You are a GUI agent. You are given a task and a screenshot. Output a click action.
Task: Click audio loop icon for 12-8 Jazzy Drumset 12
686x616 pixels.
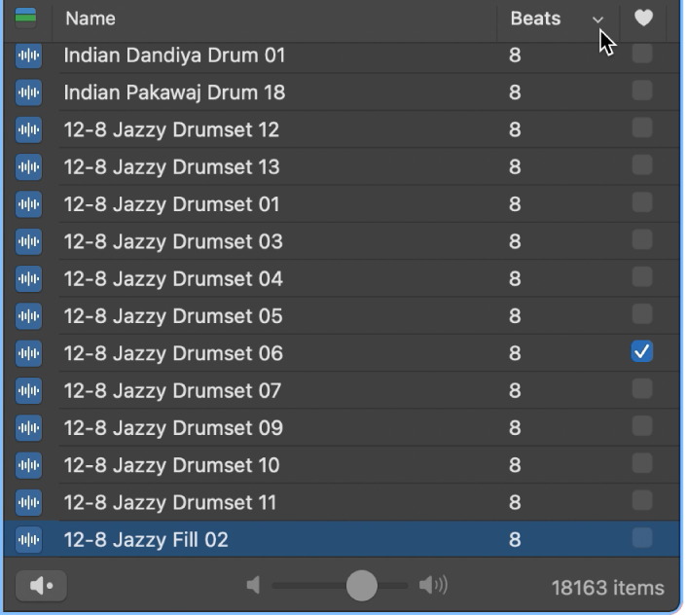coord(28,129)
